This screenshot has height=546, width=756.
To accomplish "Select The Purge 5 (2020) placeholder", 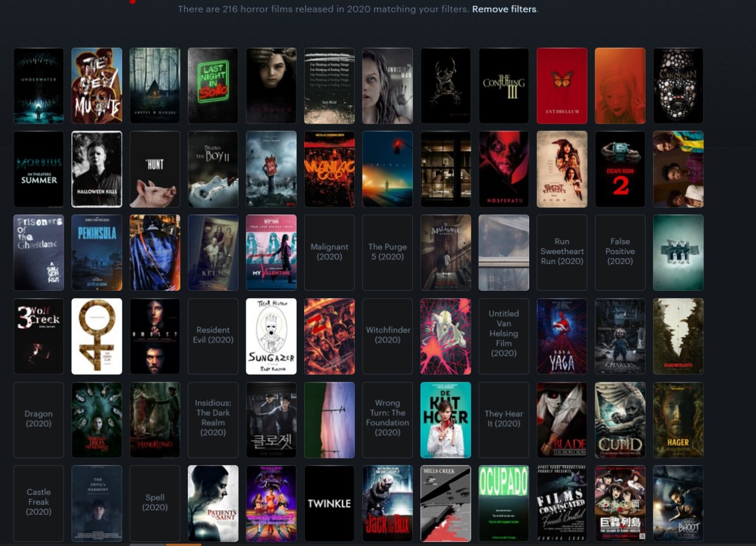I will coord(387,252).
